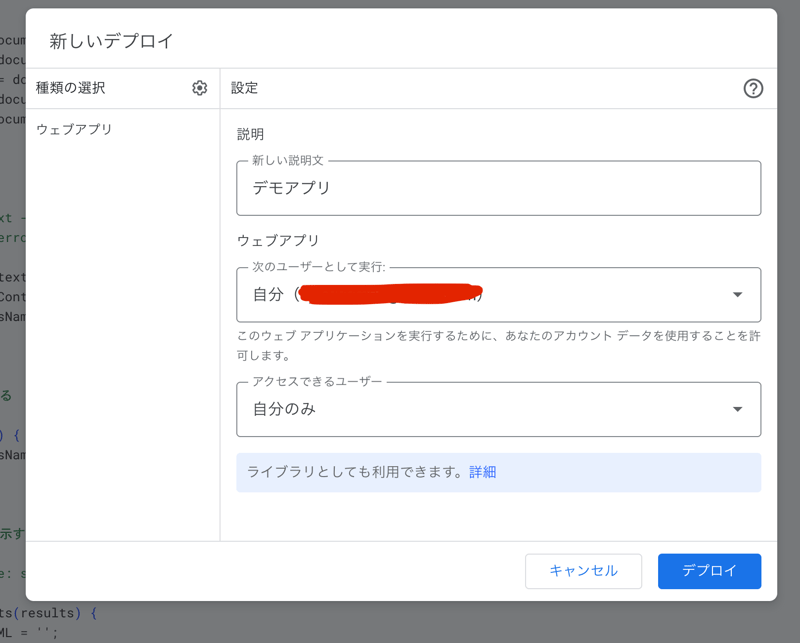Expand the 次のユーザーとして実行 dropdown arrow
Image resolution: width=800 pixels, height=643 pixels.
[x=737, y=295]
